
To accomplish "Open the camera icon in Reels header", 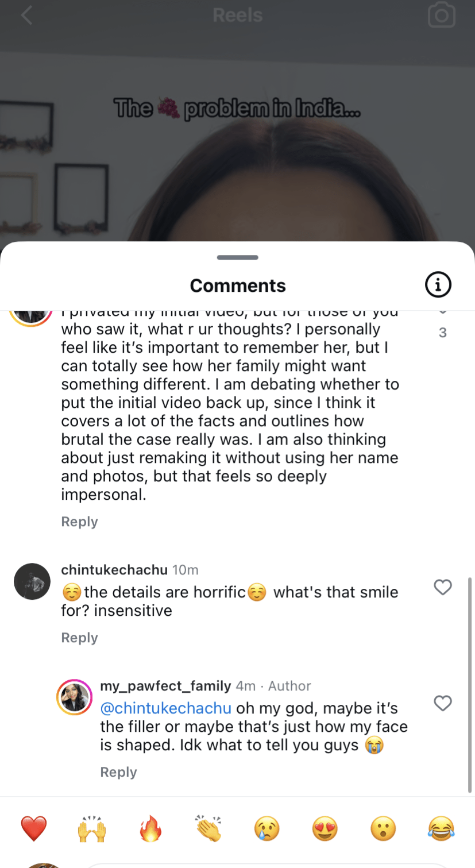I will (x=441, y=16).
